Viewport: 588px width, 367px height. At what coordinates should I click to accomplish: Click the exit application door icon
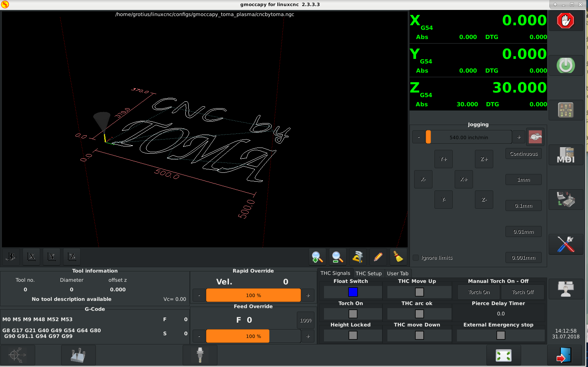tap(564, 355)
